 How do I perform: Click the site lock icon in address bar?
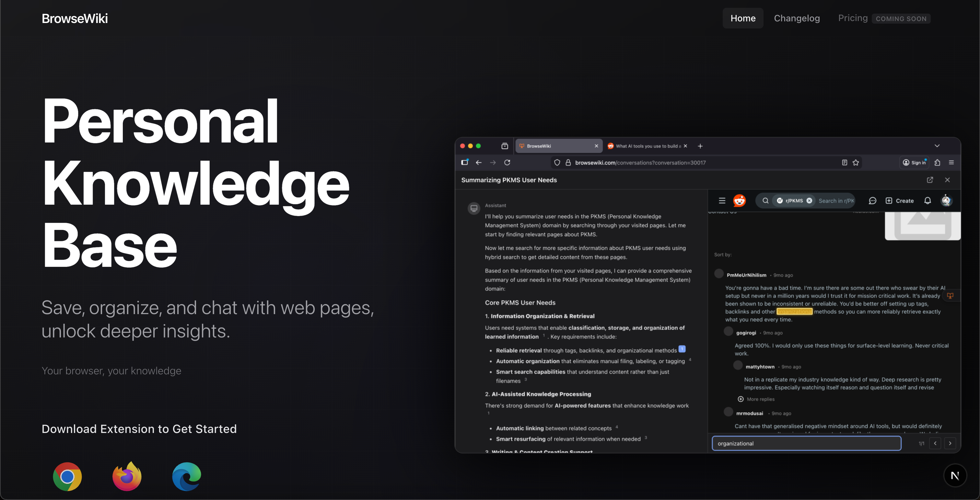[568, 162]
